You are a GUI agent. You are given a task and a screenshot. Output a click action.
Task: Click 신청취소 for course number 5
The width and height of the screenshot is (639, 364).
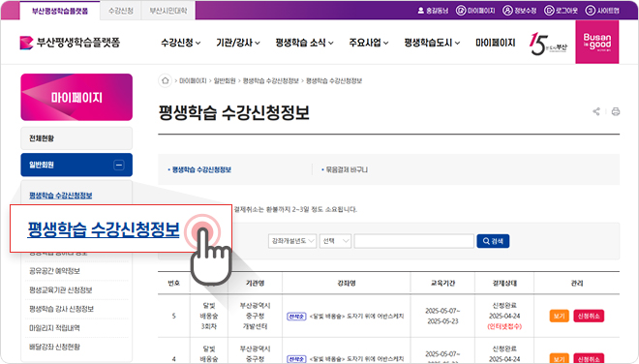589,316
